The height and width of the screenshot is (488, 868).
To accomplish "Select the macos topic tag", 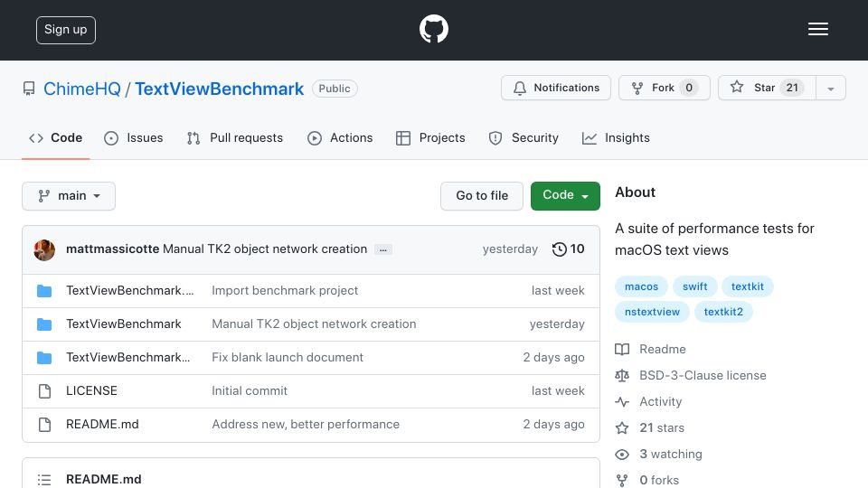I will pos(642,286).
